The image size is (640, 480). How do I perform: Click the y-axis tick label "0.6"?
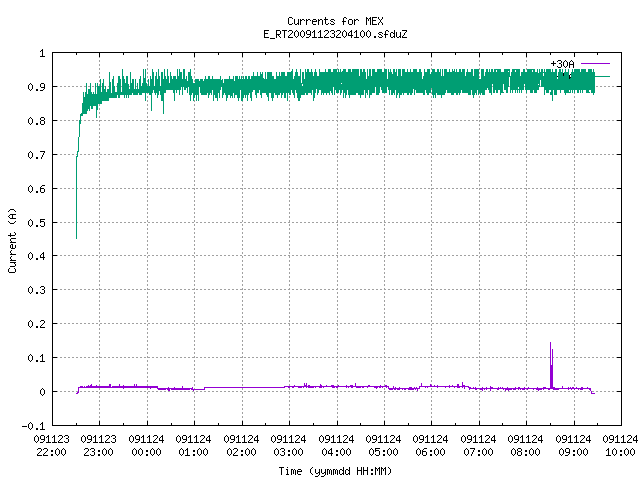(36, 189)
